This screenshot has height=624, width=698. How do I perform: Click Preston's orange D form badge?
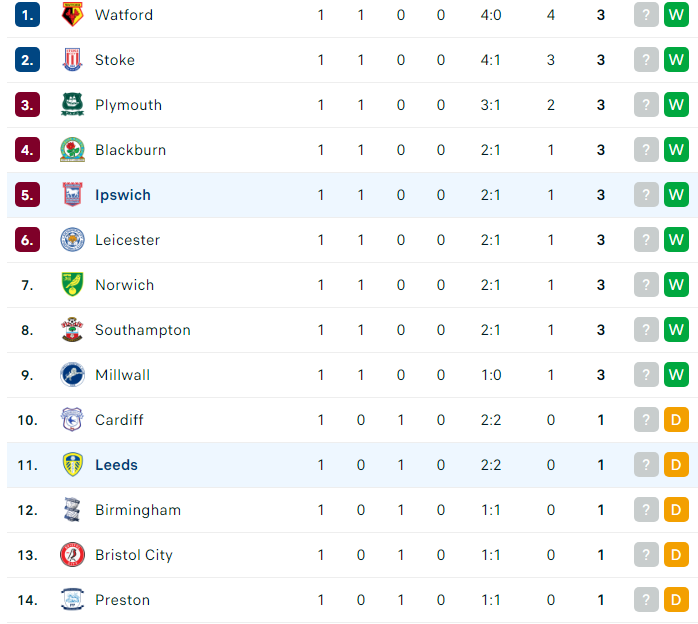[676, 600]
